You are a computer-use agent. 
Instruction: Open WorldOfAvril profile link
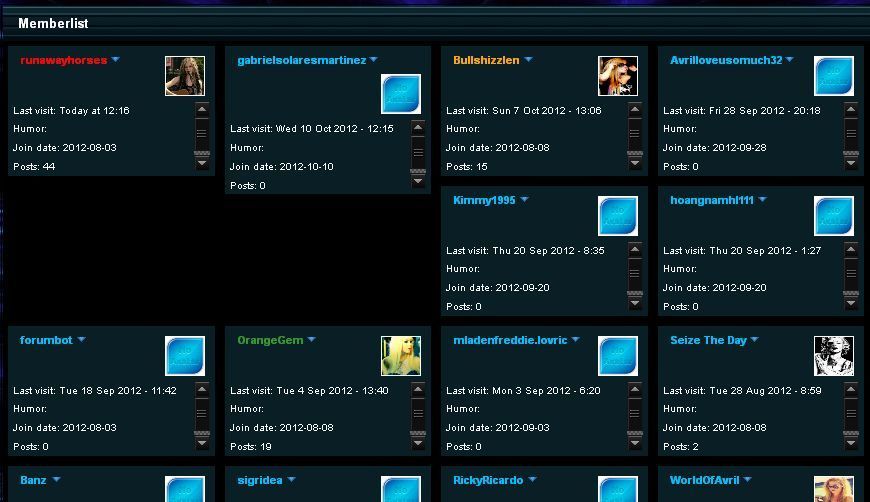704,480
